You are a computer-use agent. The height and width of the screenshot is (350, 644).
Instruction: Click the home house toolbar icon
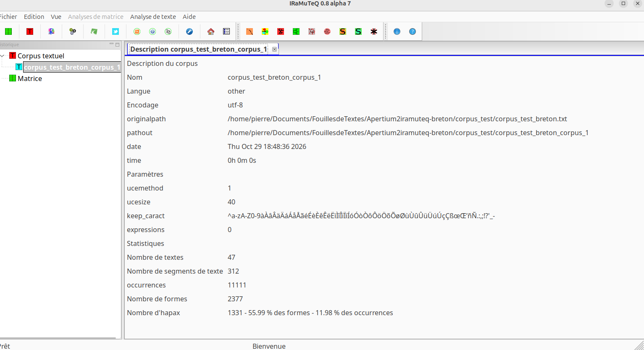211,31
